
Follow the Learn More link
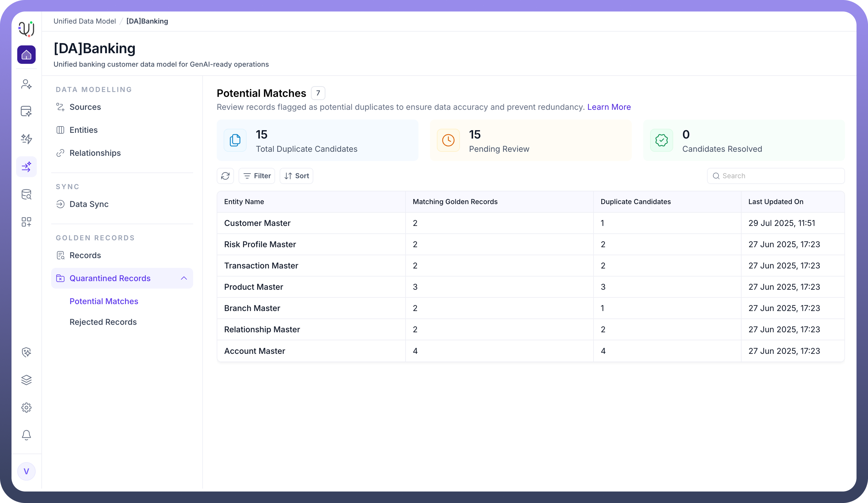[609, 107]
